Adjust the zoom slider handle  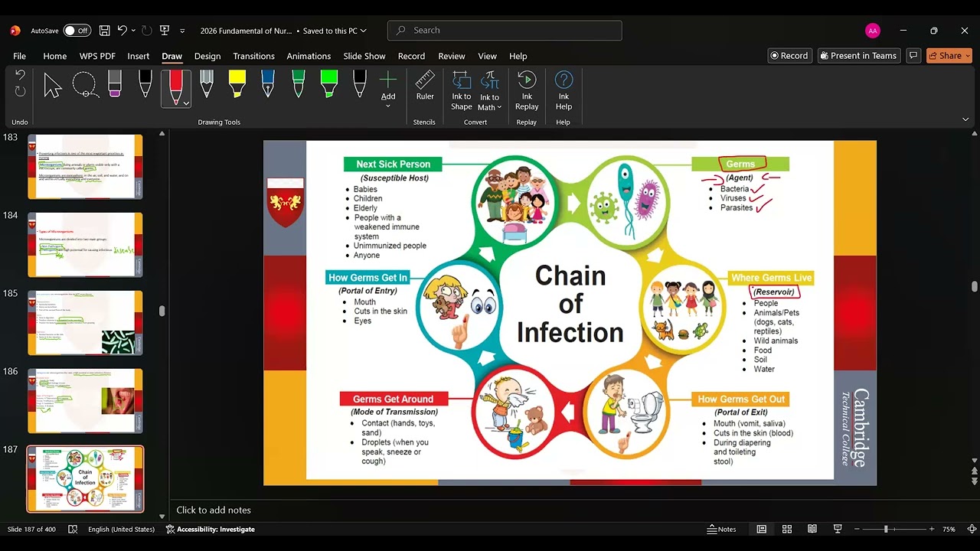point(886,529)
